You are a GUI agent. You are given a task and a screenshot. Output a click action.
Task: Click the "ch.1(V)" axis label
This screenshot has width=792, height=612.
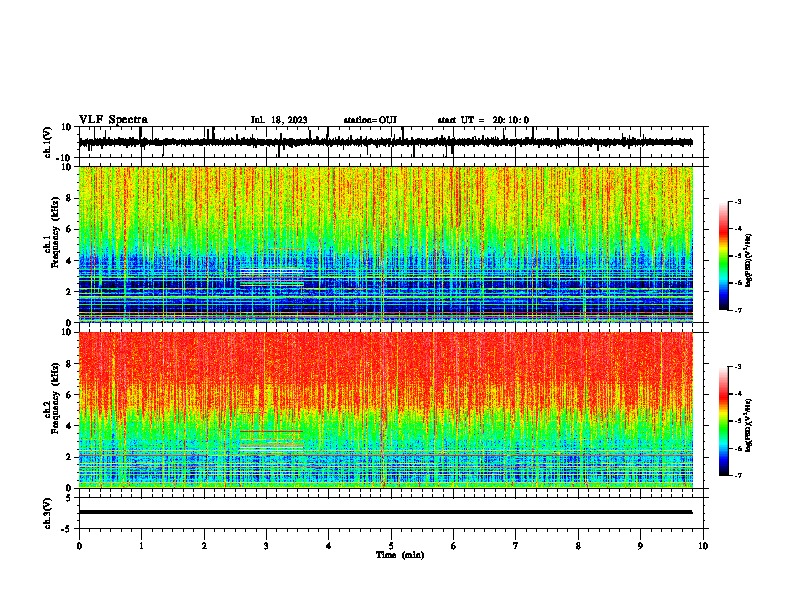(x=48, y=142)
